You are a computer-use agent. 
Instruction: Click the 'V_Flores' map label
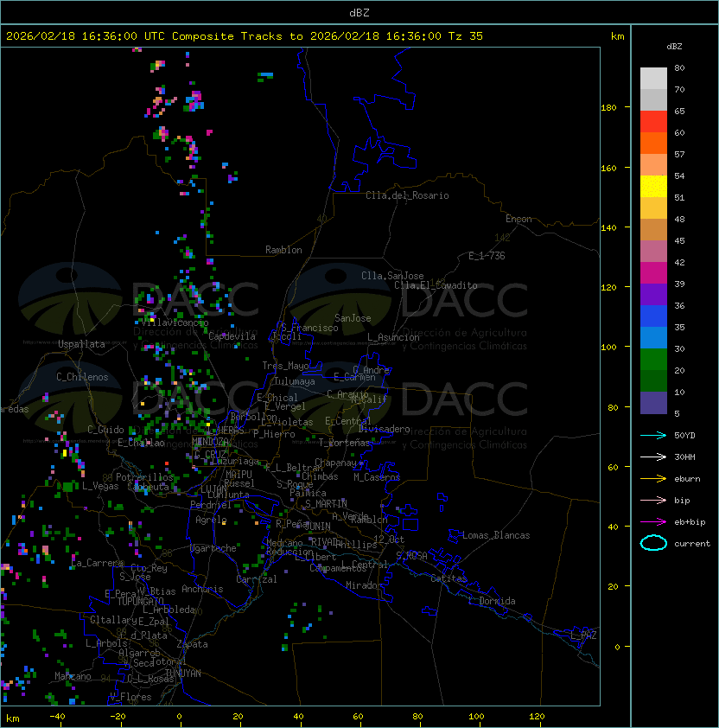click(x=130, y=697)
